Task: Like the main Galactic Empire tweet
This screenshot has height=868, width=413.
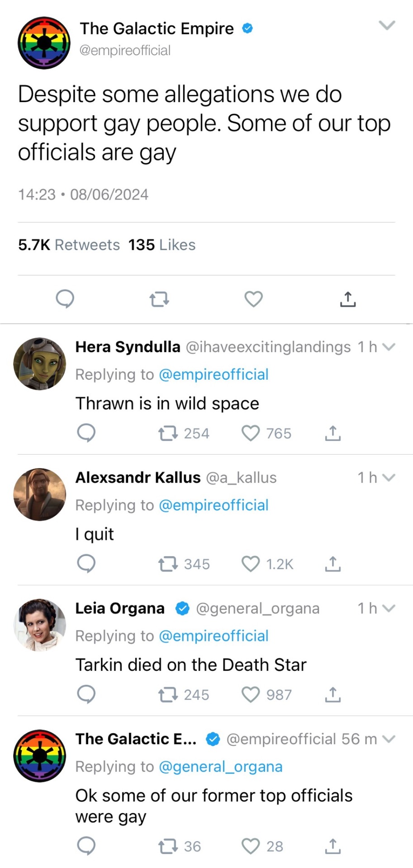Action: click(253, 299)
